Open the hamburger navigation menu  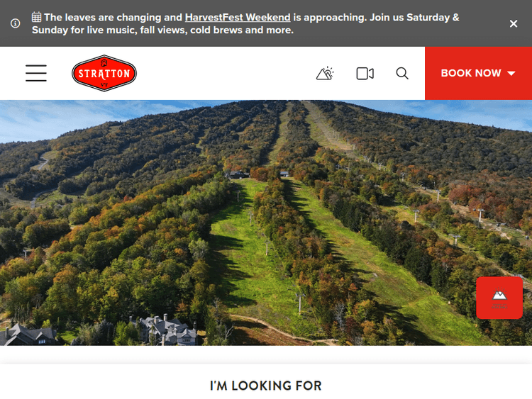(x=36, y=73)
